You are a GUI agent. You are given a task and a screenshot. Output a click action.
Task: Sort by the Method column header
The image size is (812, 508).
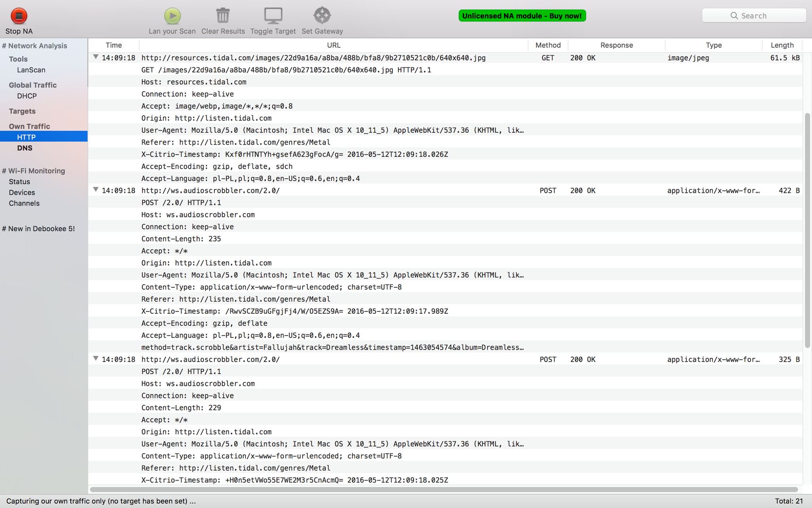[x=548, y=45]
